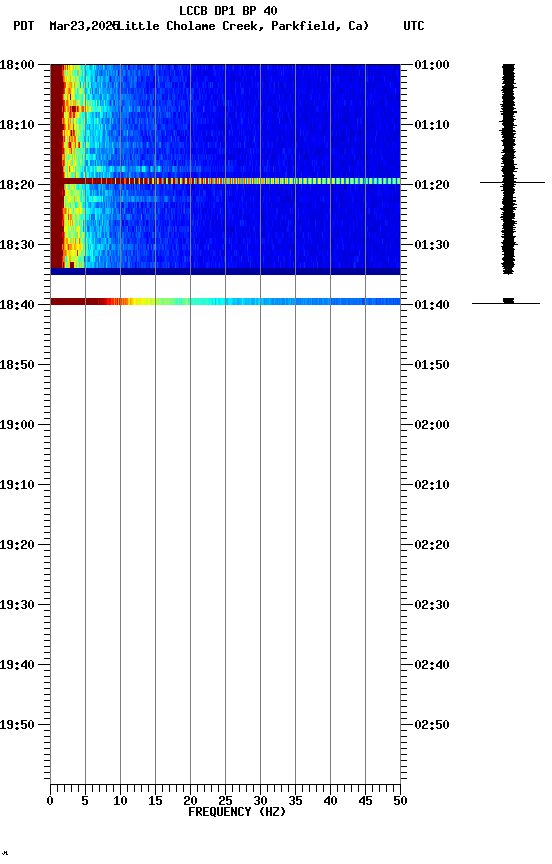Click the 18:20 PDT time label
552x864 pixels.
[17, 185]
